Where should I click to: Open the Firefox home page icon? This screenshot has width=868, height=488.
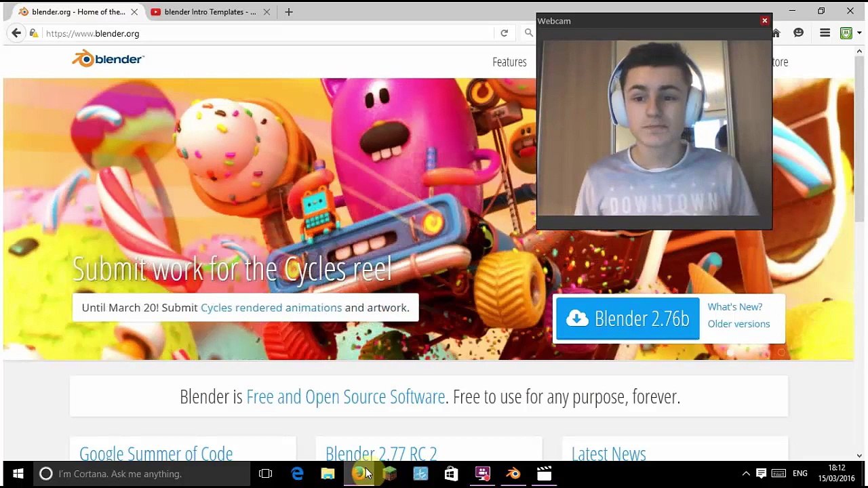tap(776, 33)
